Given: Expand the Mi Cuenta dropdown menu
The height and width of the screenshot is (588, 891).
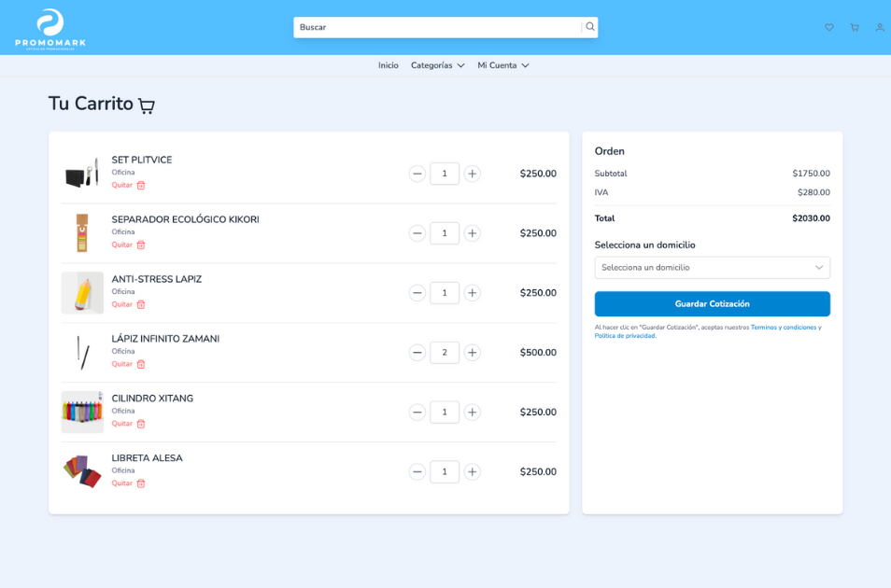Looking at the screenshot, I should [x=502, y=65].
